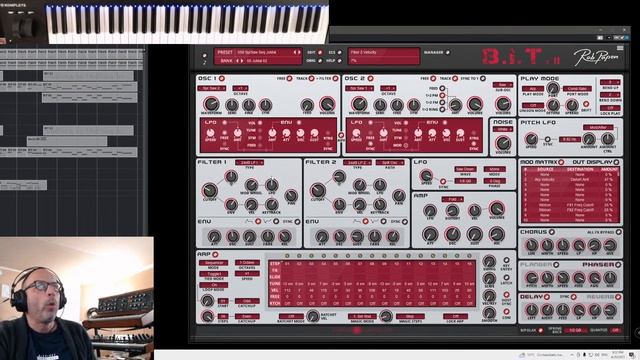Click OSC 1 VOLUME knob

click(327, 104)
